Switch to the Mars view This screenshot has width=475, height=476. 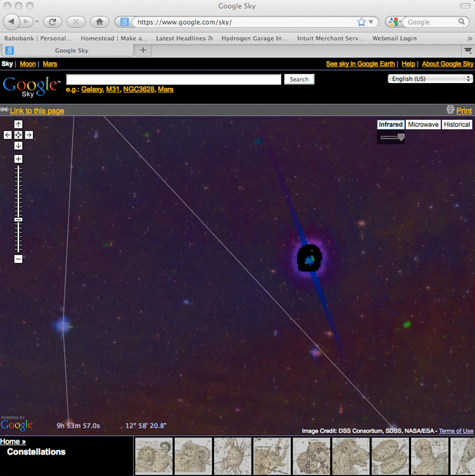(x=50, y=64)
